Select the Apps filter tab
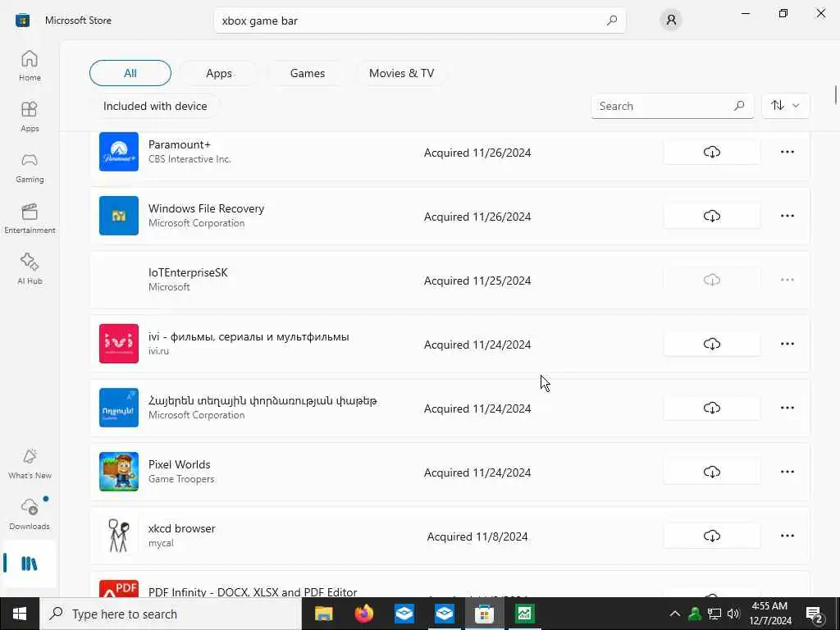840x630 pixels. tap(219, 73)
